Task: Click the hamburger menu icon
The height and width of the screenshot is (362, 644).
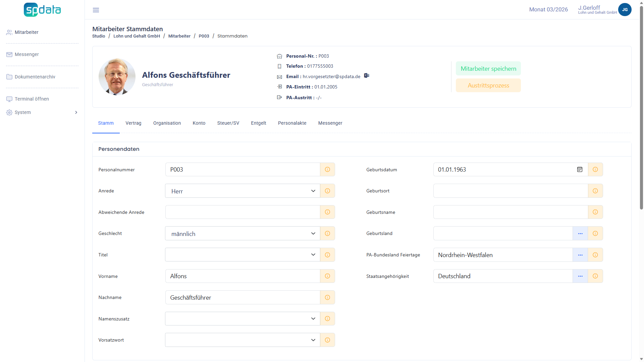Action: click(x=96, y=10)
